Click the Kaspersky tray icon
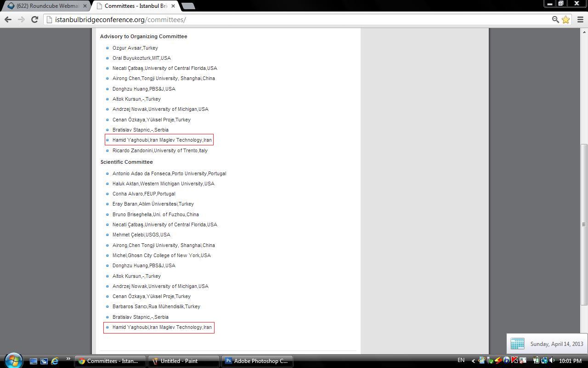 point(514,361)
